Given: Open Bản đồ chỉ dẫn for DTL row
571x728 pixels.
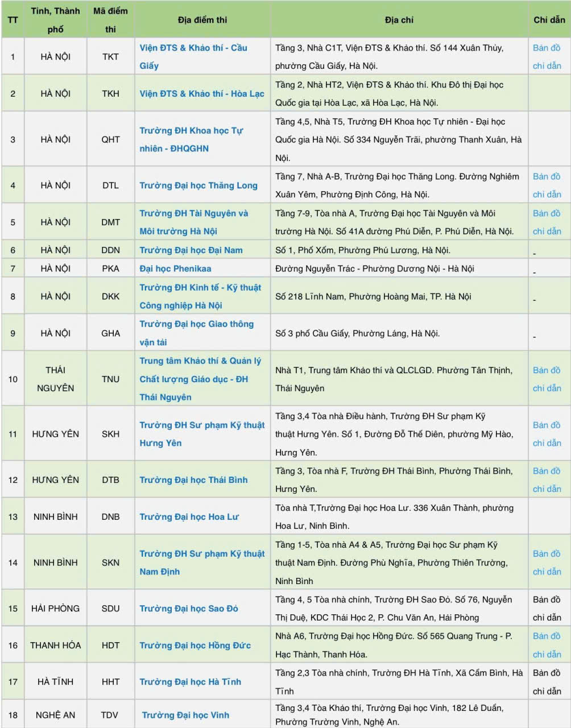Looking at the screenshot, I should tap(547, 185).
